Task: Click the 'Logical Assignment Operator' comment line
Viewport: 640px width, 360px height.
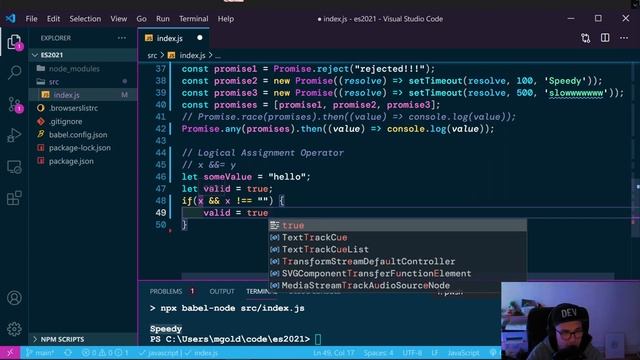Action: click(x=263, y=153)
